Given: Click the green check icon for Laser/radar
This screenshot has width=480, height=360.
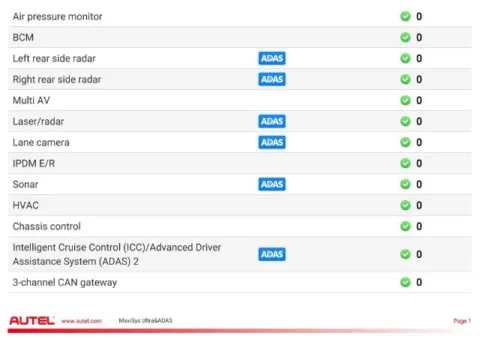Looking at the screenshot, I should [405, 121].
